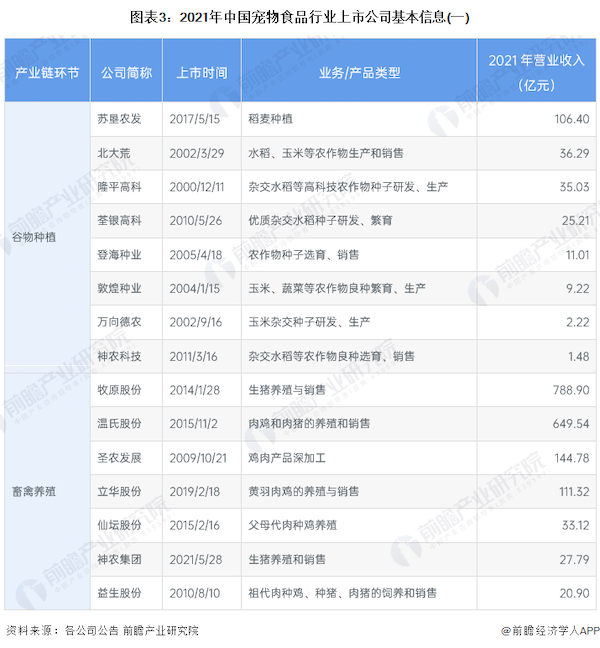Click business type '生猪养殖与销售'
Image resolution: width=600 pixels, height=648 pixels.
pos(287,390)
